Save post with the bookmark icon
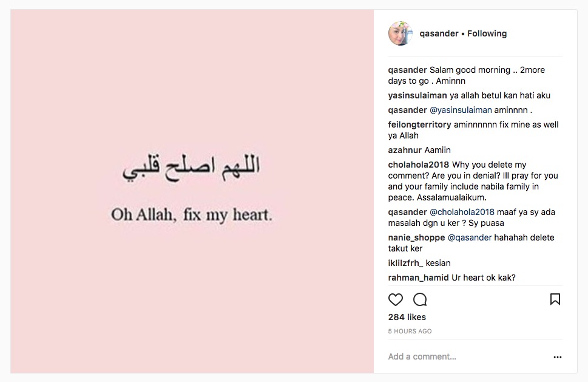 coord(555,299)
